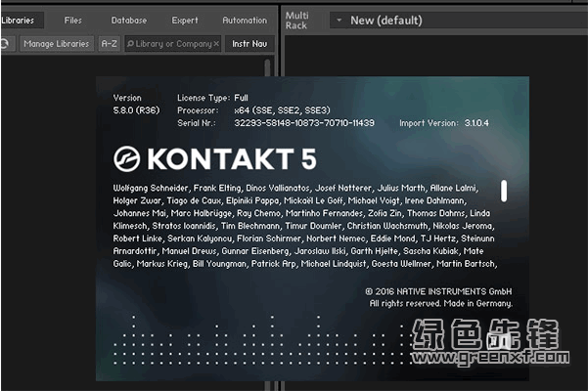The image size is (588, 391).
Task: Select the Expert tab
Action: pyautogui.click(x=185, y=21)
